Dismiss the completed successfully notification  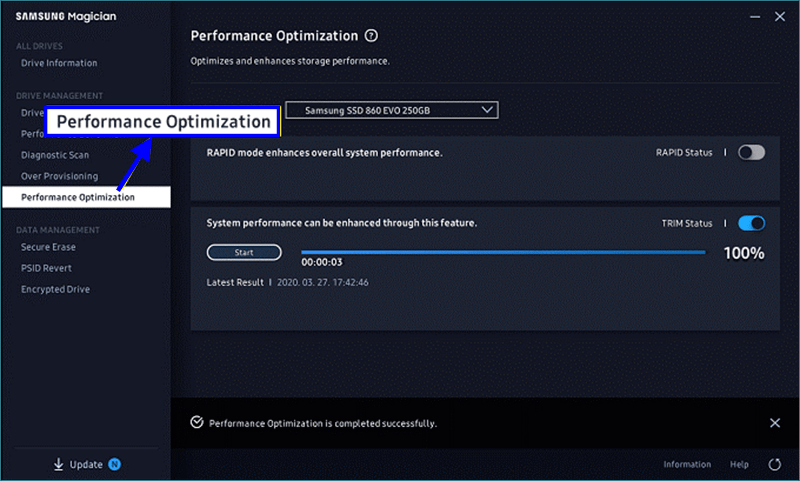(x=774, y=423)
